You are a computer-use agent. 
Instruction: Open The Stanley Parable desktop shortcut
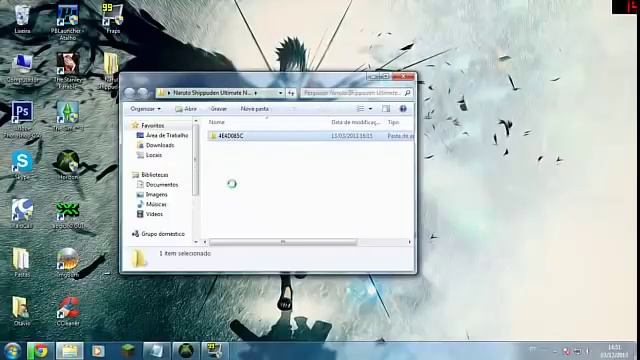point(68,70)
